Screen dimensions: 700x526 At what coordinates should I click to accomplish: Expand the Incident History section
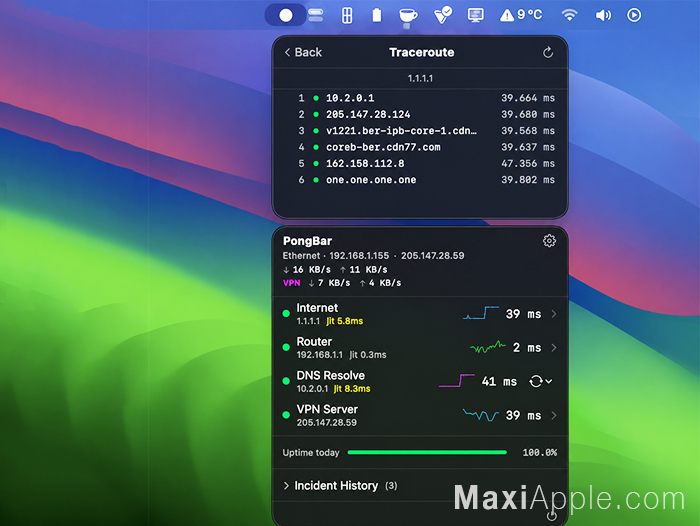(340, 486)
